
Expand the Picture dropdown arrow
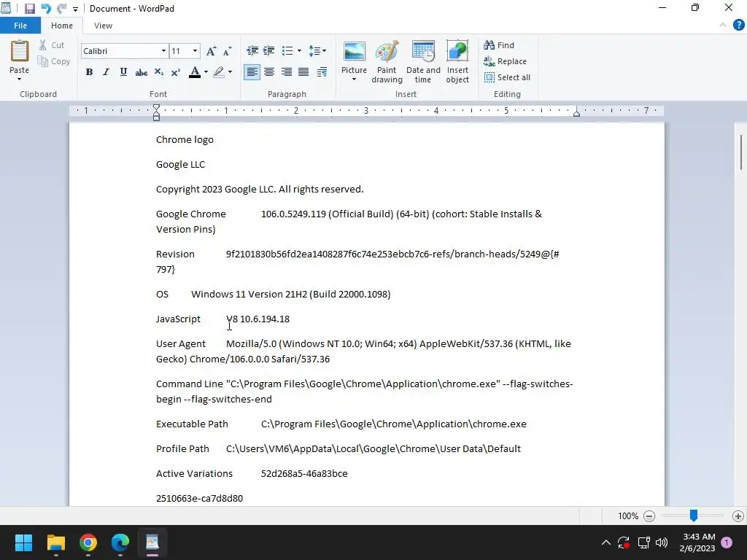coord(354,79)
